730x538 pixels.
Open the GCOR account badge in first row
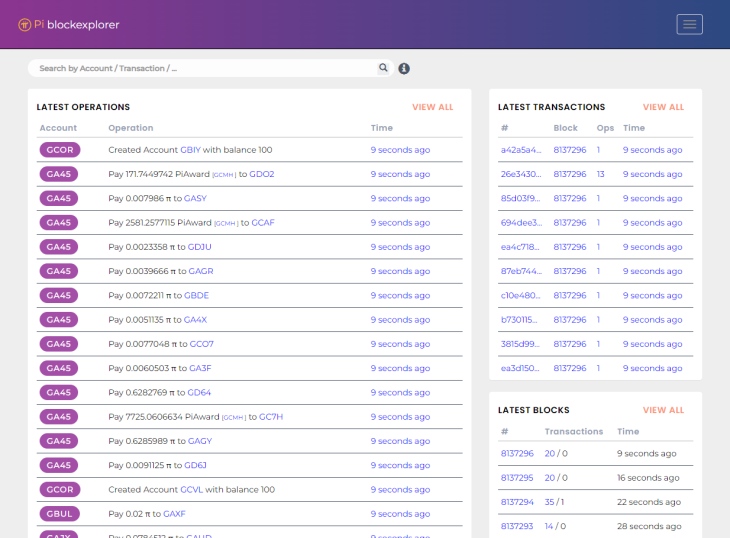tap(59, 150)
